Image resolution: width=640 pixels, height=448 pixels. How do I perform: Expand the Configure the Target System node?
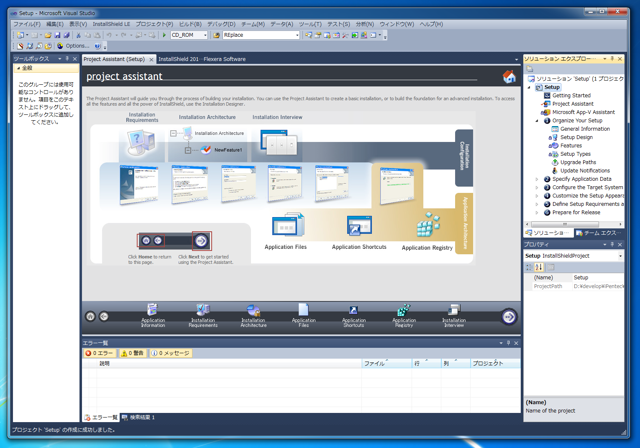tap(537, 188)
